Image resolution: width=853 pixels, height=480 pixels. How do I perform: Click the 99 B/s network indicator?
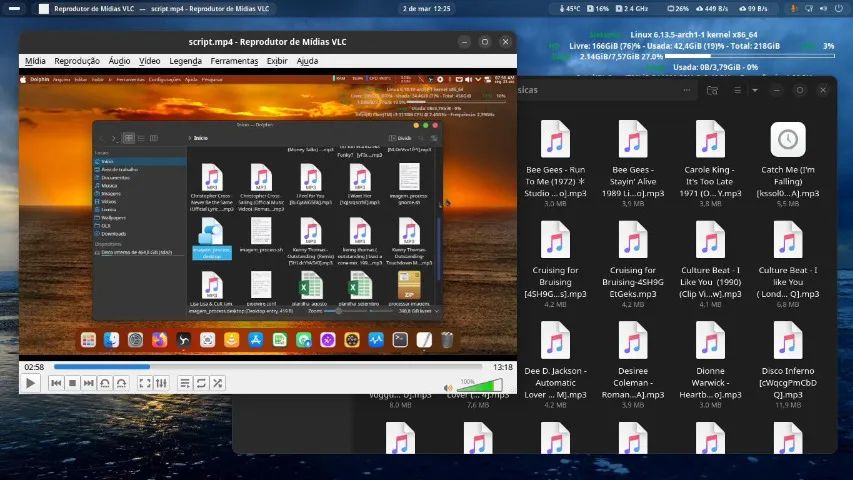point(753,9)
